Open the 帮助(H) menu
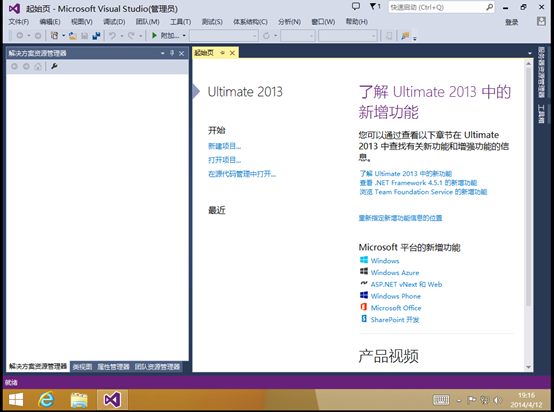The image size is (554, 412). [x=357, y=22]
